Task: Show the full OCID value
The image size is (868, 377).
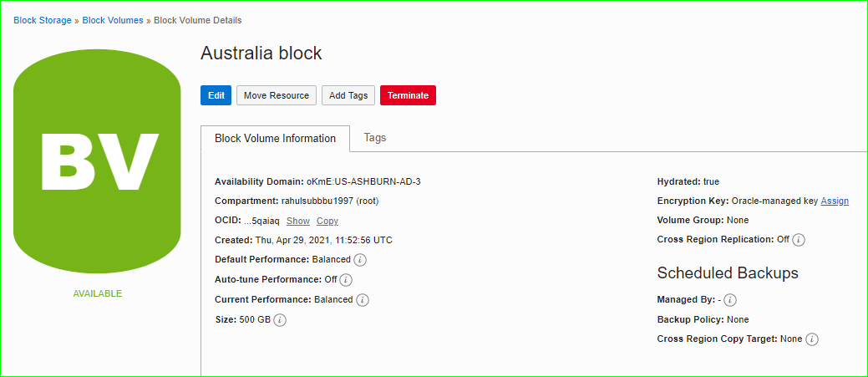Action: tap(297, 221)
